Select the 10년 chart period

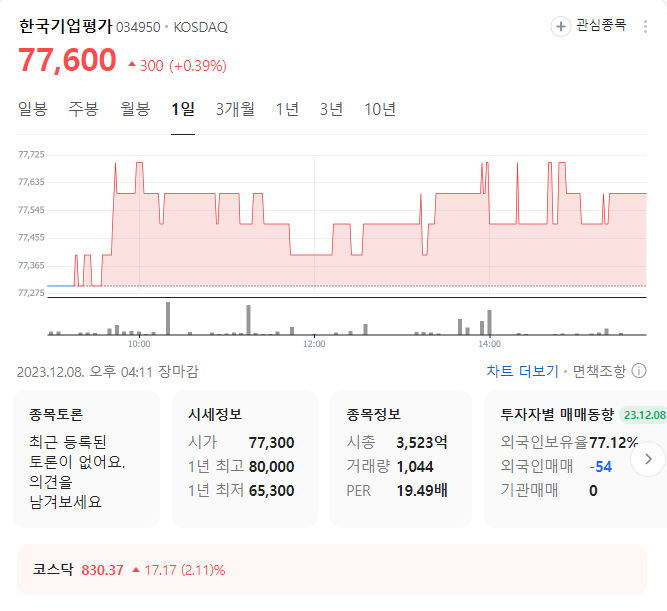click(x=380, y=109)
